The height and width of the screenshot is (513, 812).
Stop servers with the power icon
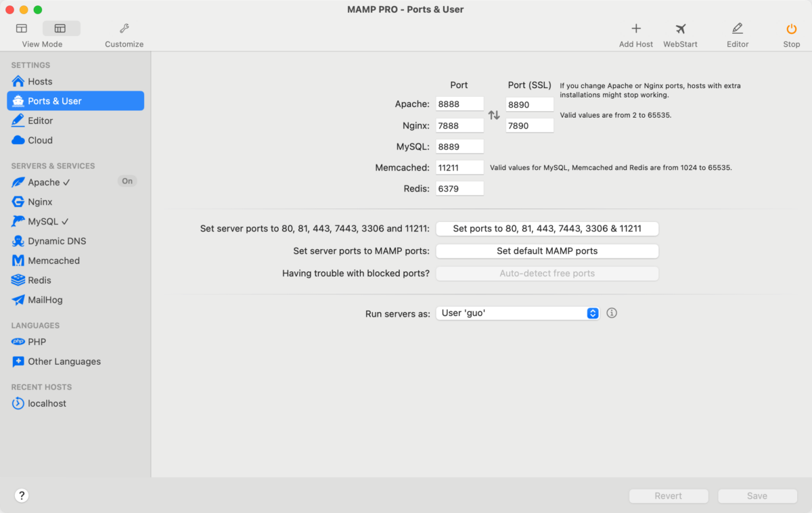791,28
